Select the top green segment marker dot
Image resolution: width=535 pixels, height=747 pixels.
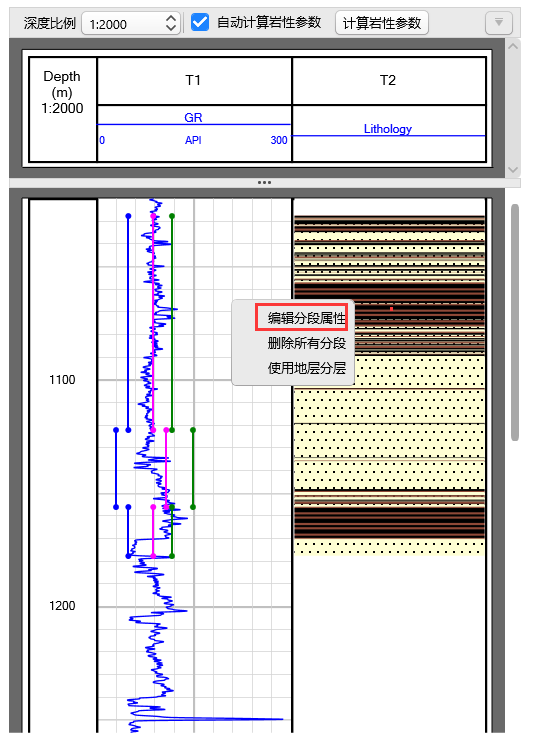tap(172, 216)
